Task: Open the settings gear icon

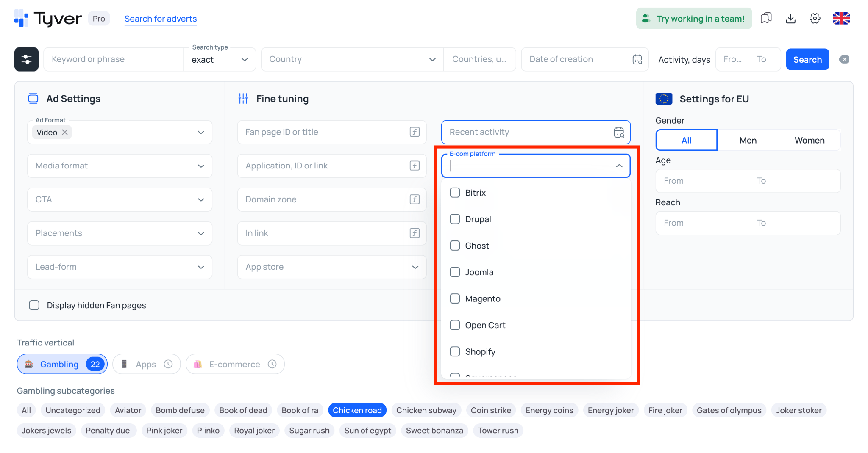Action: point(815,19)
